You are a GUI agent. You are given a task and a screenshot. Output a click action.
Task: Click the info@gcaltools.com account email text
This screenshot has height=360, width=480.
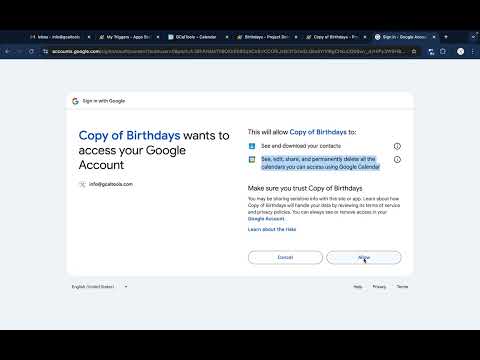point(111,184)
